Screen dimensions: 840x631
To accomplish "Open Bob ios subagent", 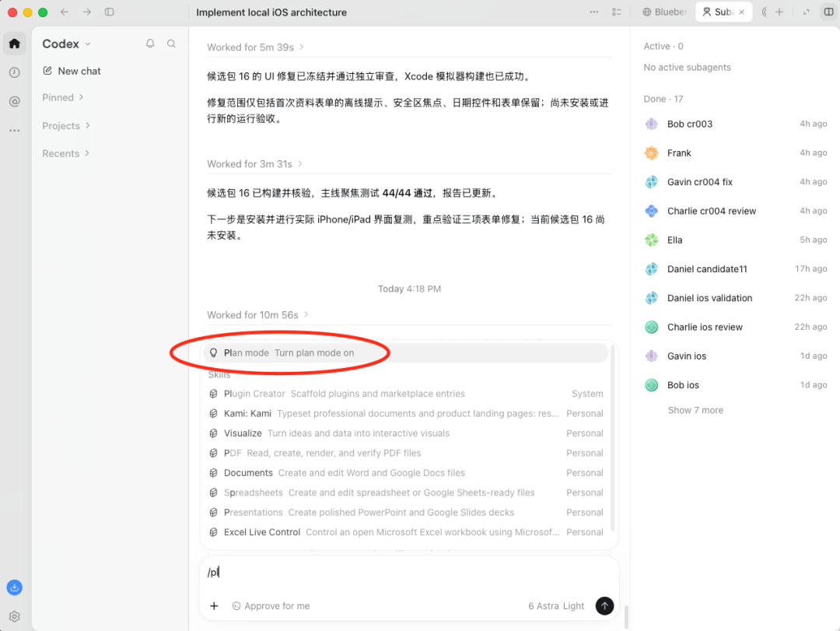I will [x=736, y=384].
